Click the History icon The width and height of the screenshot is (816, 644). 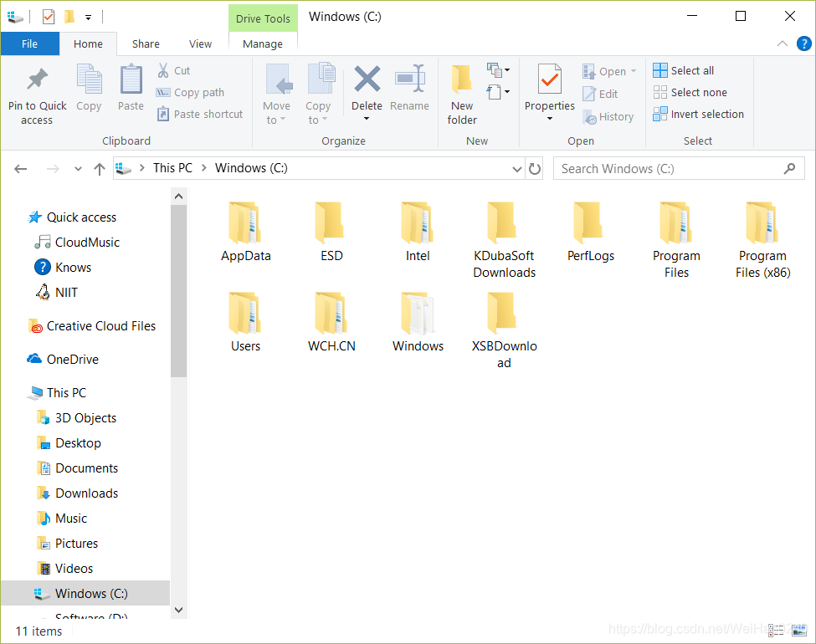click(x=589, y=116)
